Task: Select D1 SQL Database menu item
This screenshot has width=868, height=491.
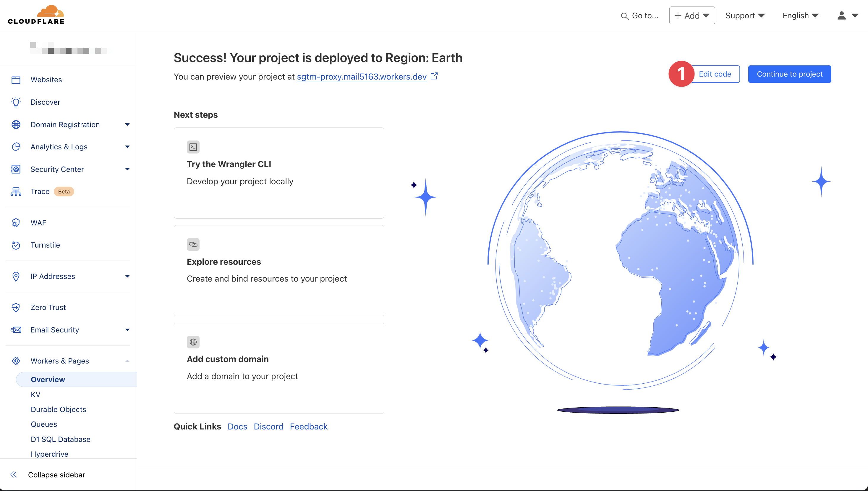Action: pos(60,439)
